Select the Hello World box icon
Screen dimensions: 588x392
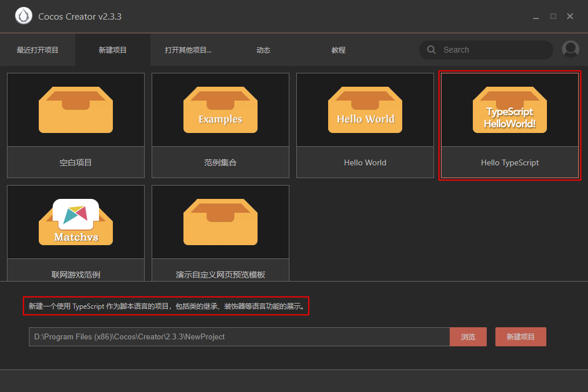pyautogui.click(x=365, y=110)
